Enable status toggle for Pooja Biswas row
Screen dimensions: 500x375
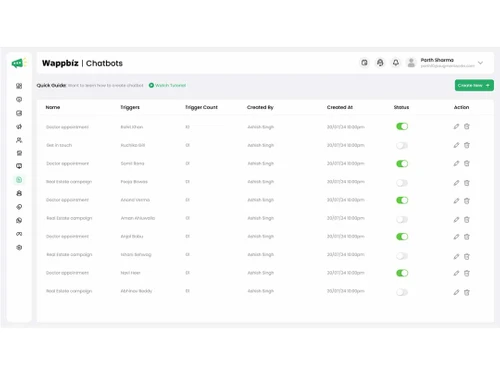coord(402,183)
